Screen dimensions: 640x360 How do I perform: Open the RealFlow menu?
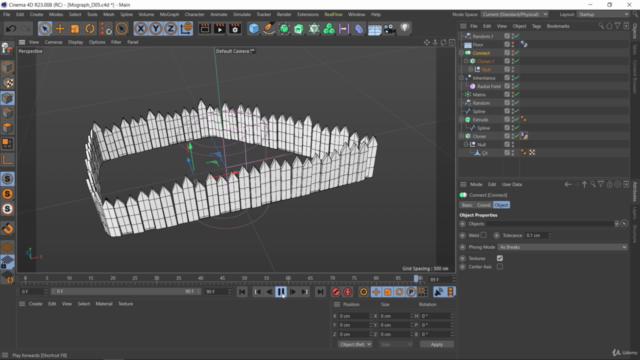coord(333,14)
